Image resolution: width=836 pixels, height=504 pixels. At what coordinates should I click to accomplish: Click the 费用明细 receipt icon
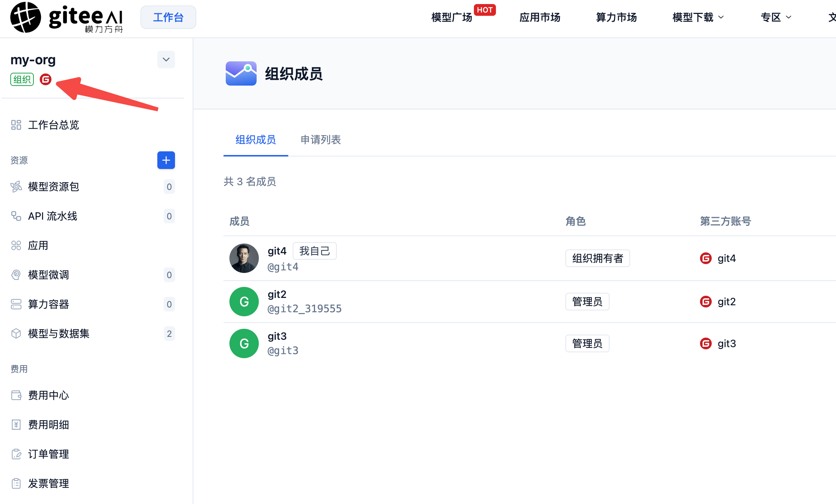click(x=16, y=425)
